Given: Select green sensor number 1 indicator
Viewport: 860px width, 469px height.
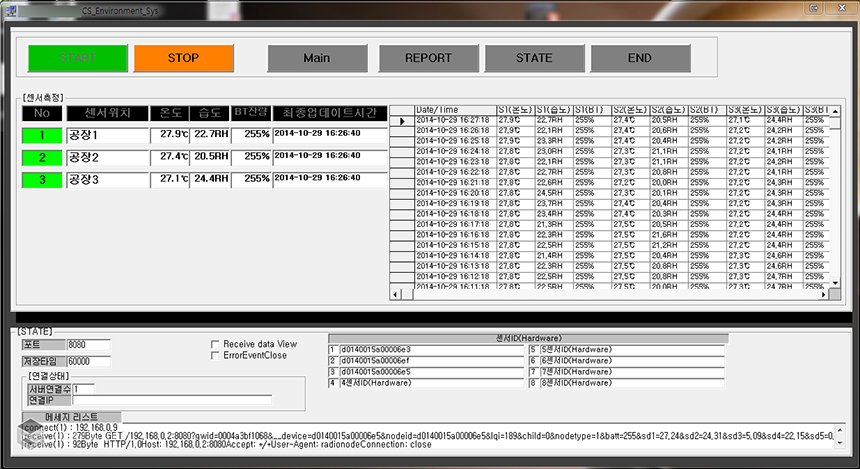Looking at the screenshot, I should tap(42, 134).
